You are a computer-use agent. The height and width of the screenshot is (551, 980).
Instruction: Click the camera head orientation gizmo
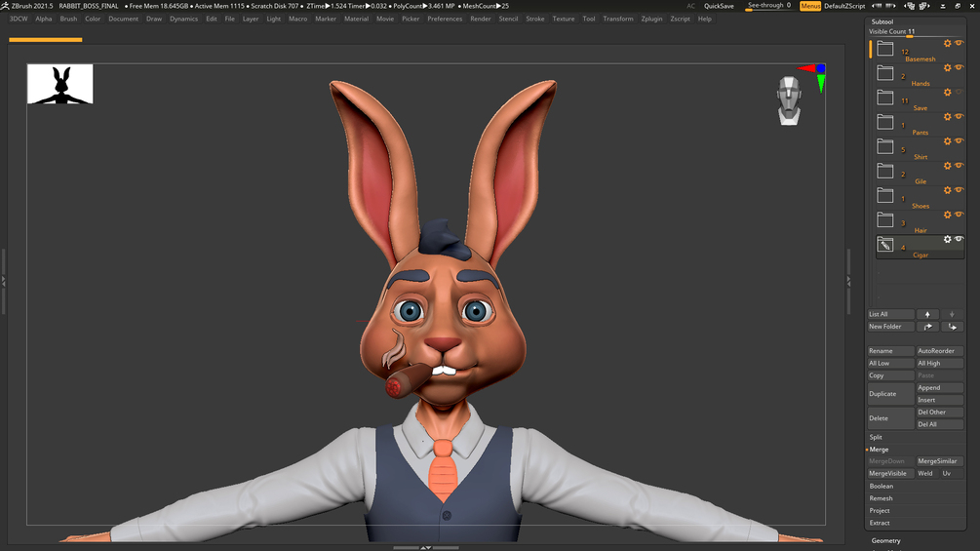[x=789, y=100]
